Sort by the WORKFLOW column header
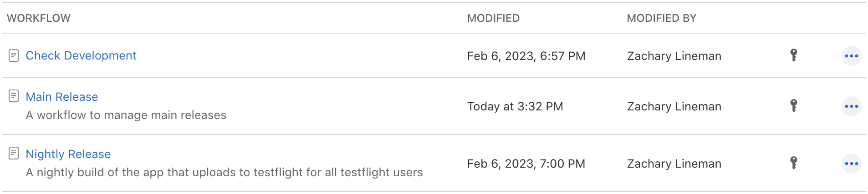The height and width of the screenshot is (194, 868). click(x=39, y=18)
